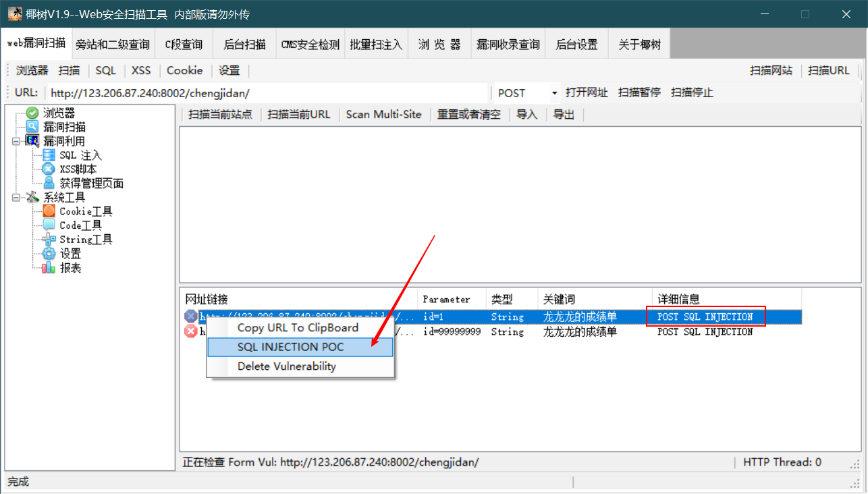This screenshot has width=868, height=494.
Task: Click 龙龙龙的成绩单 keyword in id=99999999 row
Action: tap(580, 332)
